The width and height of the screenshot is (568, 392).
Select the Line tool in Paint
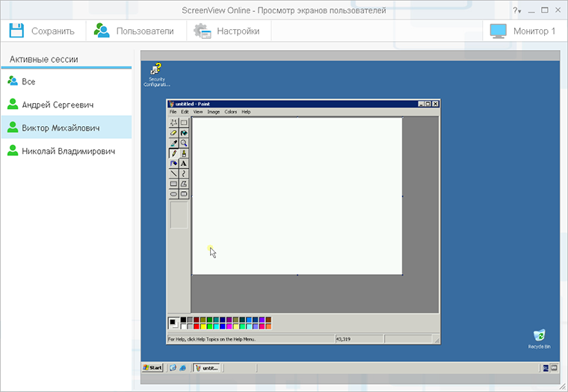point(173,173)
